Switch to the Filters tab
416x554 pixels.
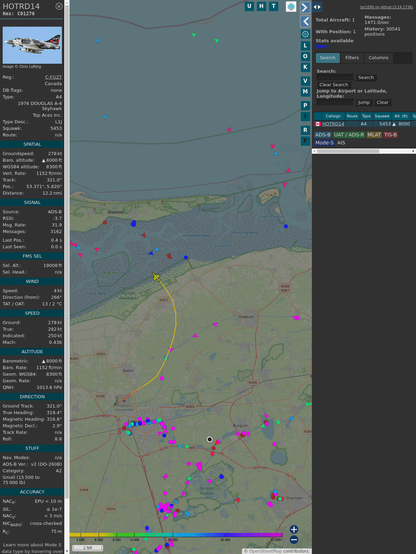[x=352, y=58]
